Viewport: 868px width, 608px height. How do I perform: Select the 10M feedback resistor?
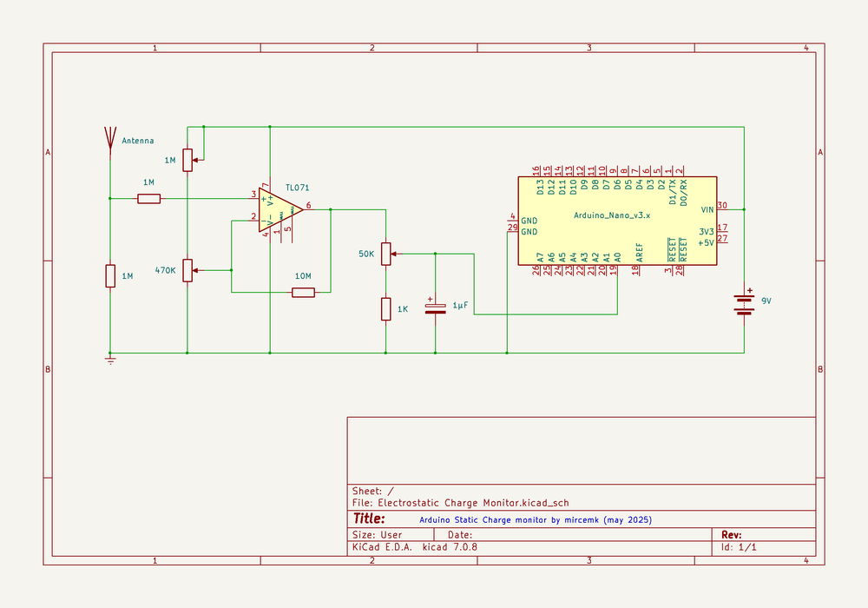(x=303, y=292)
